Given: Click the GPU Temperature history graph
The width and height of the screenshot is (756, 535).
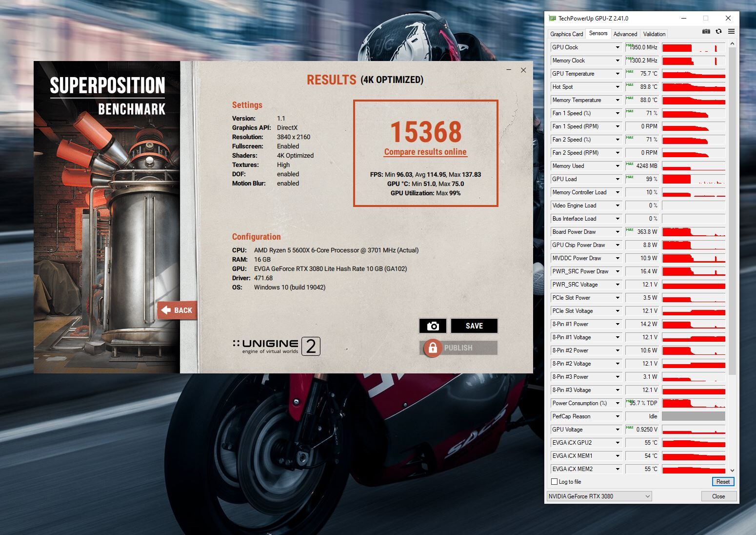Looking at the screenshot, I should (694, 74).
